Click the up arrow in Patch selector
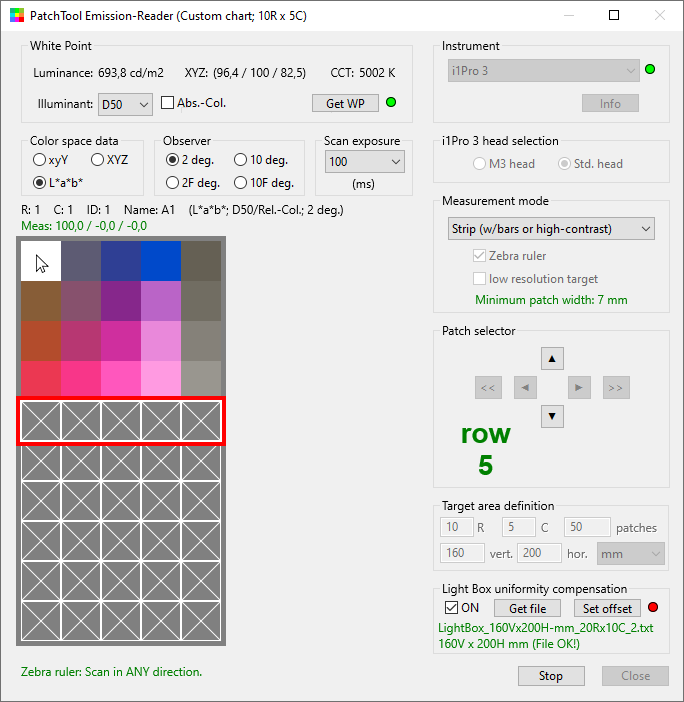The height and width of the screenshot is (702, 684). click(552, 358)
